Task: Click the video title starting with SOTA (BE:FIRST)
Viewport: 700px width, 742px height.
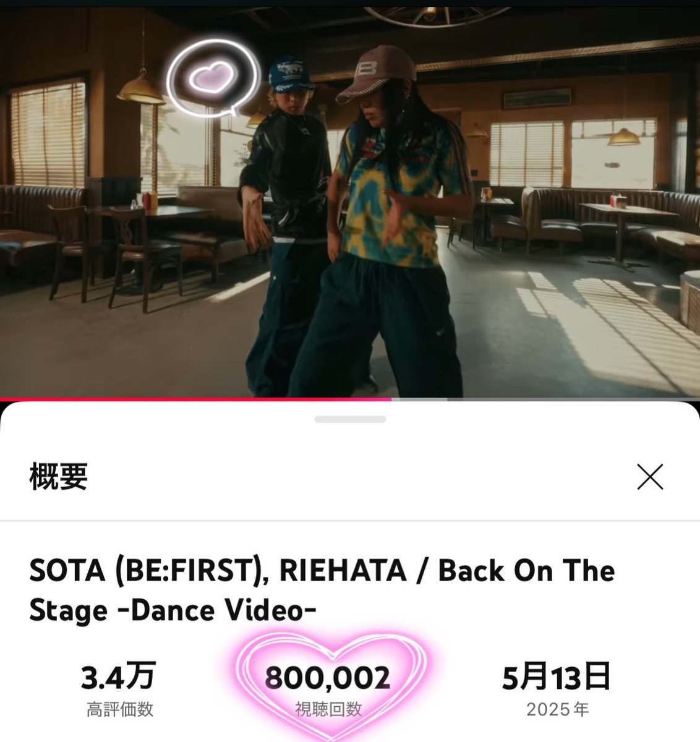Action: pos(322,591)
